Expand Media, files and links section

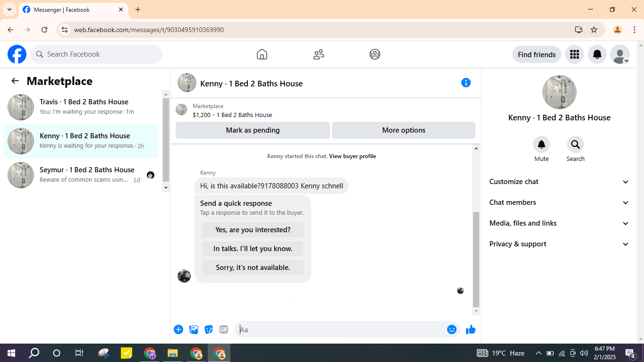pos(559,223)
